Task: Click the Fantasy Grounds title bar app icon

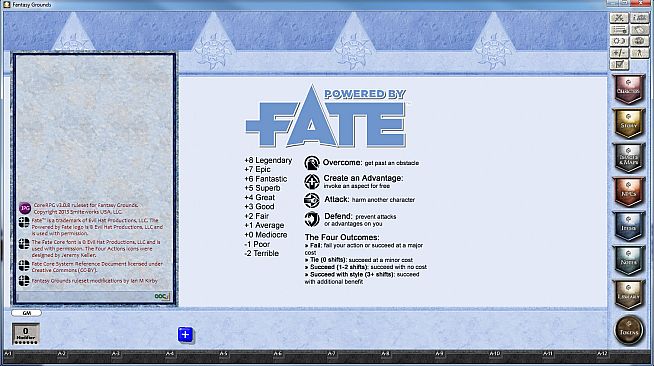Action: [x=6, y=4]
